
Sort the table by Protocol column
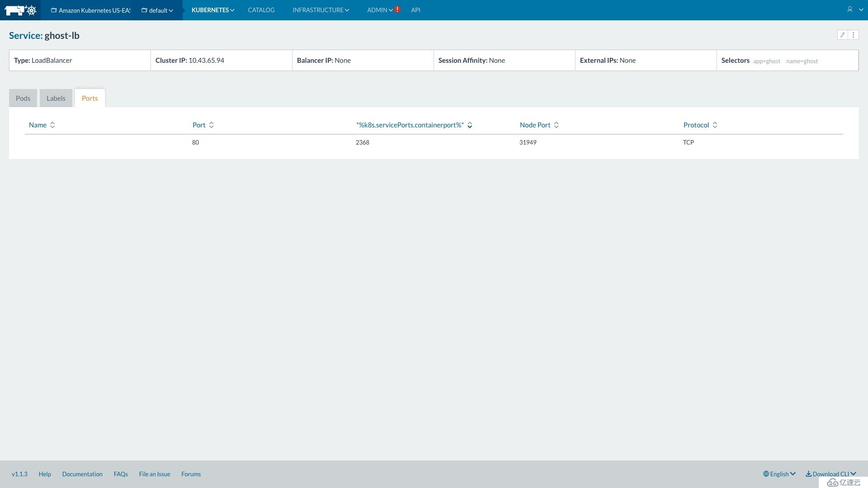(696, 125)
